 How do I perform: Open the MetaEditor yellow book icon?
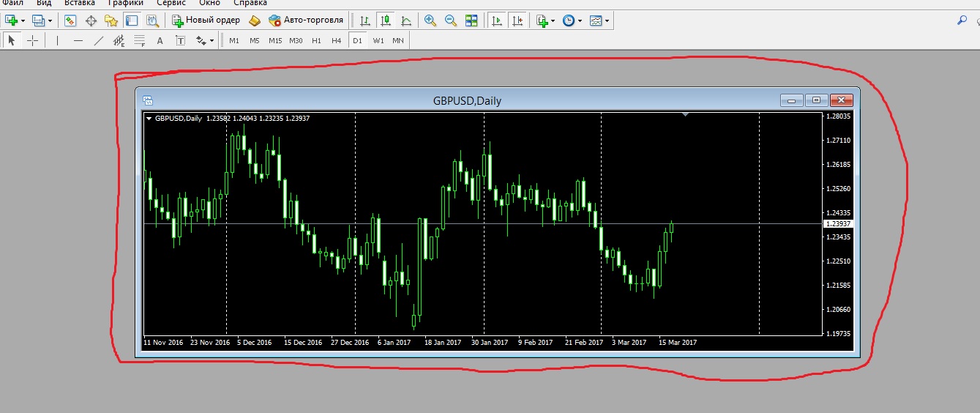click(x=255, y=21)
